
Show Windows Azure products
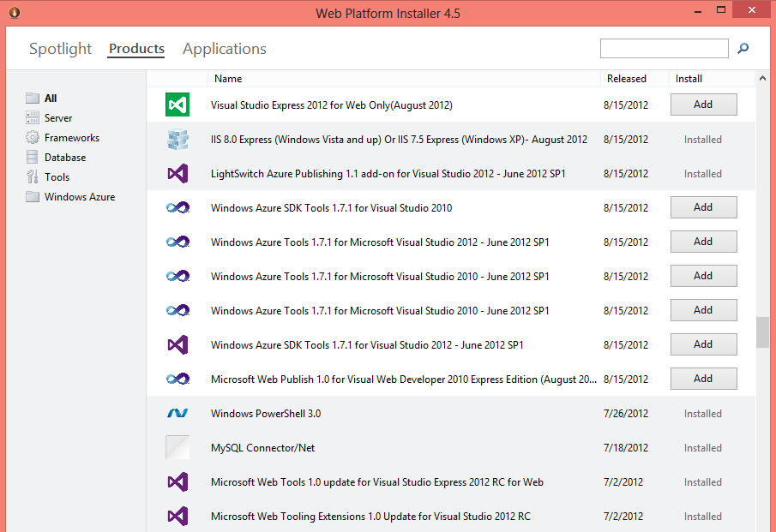pyautogui.click(x=80, y=197)
